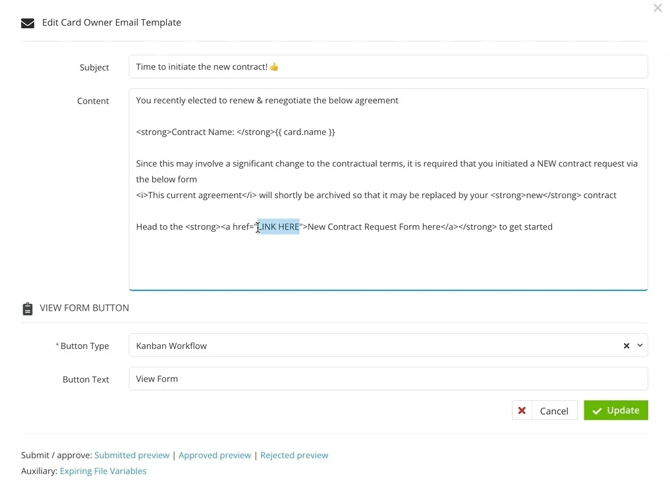Click the clipboard icon beside VIEW FORM BUTTON
The width and height of the screenshot is (670, 503).
pyautogui.click(x=28, y=309)
